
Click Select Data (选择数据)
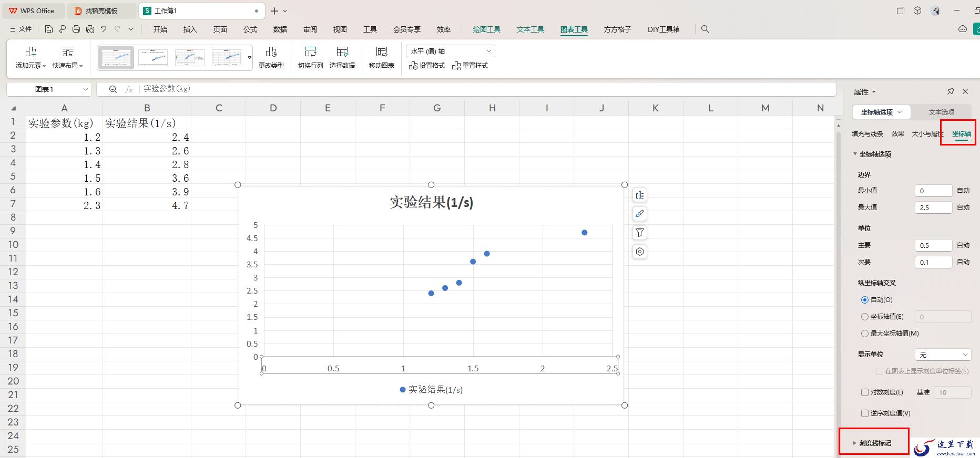click(342, 58)
